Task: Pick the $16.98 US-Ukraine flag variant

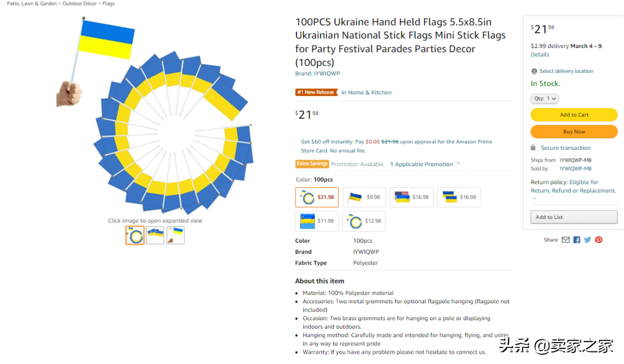Action: pos(412,197)
